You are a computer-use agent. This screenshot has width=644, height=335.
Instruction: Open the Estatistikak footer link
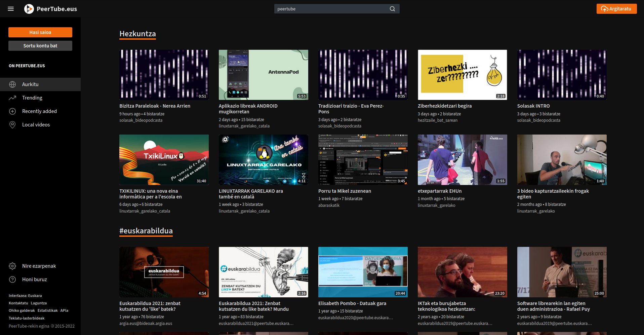coord(48,310)
